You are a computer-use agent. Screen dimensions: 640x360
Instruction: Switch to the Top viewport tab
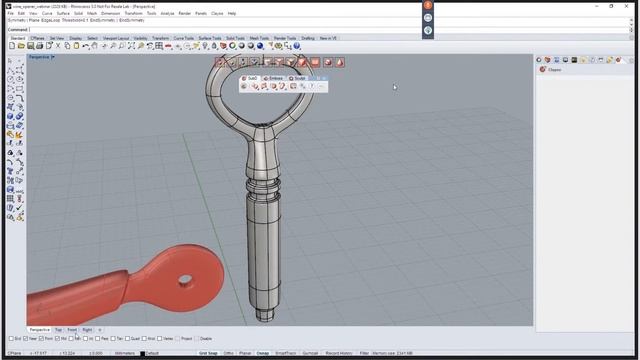click(58, 330)
